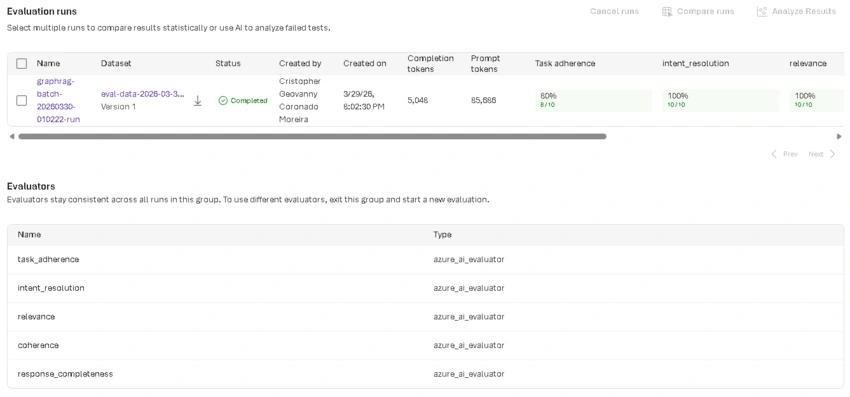Click the Prompt tokens column header
The image size is (850, 397).
pos(486,63)
